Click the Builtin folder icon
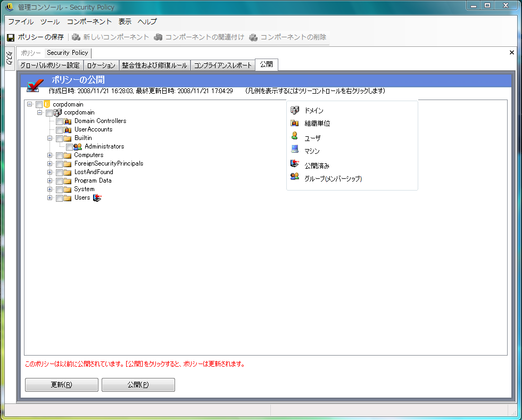 pos(68,138)
